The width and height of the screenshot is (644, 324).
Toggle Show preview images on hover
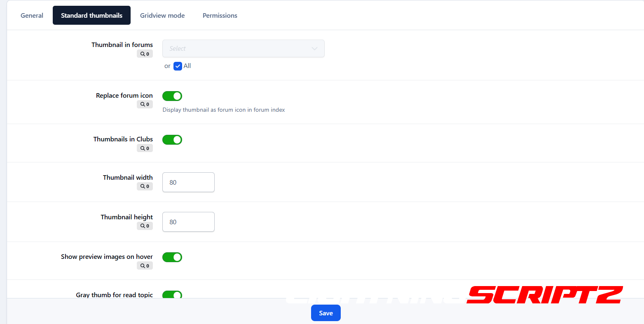(172, 257)
